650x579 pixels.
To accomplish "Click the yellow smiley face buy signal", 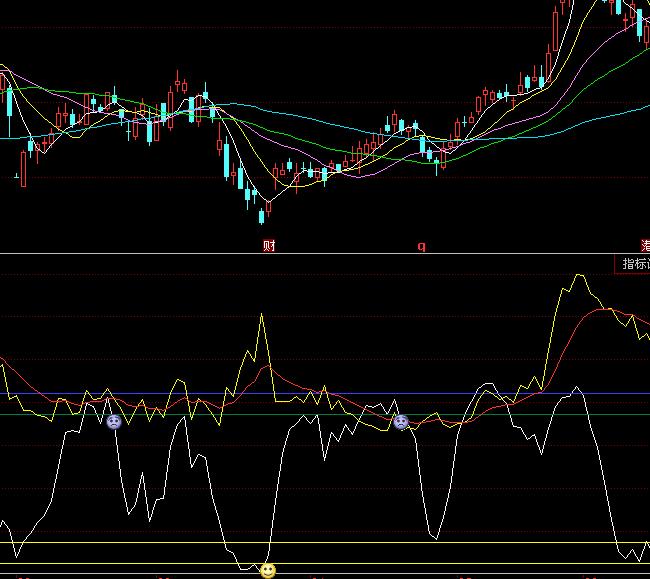I will (x=268, y=570).
